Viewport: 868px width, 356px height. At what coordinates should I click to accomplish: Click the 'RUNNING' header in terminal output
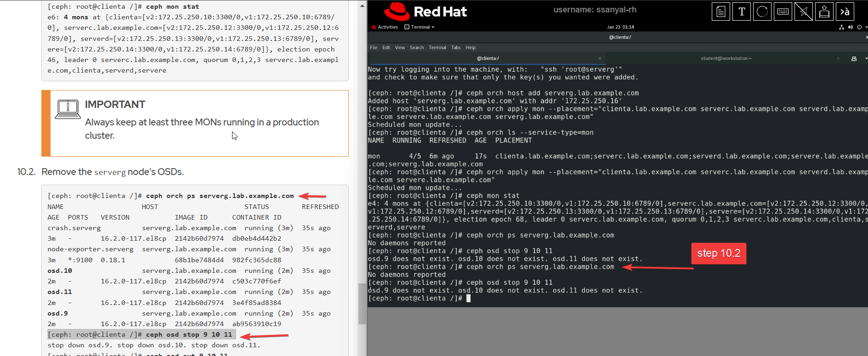(x=407, y=141)
